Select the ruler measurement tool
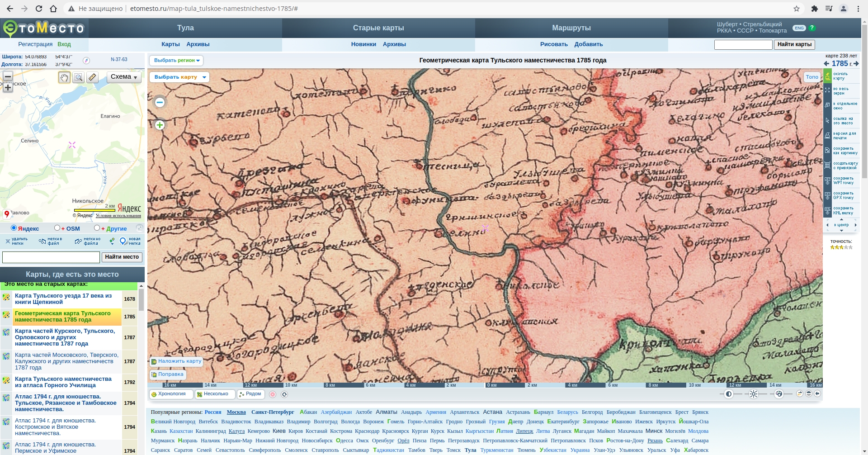The width and height of the screenshot is (868, 455). pos(92,77)
